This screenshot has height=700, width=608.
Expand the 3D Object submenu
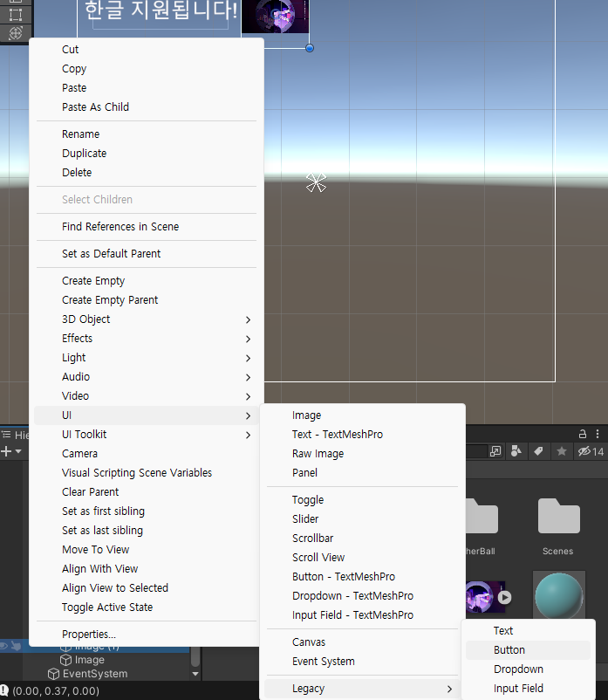coord(147,319)
